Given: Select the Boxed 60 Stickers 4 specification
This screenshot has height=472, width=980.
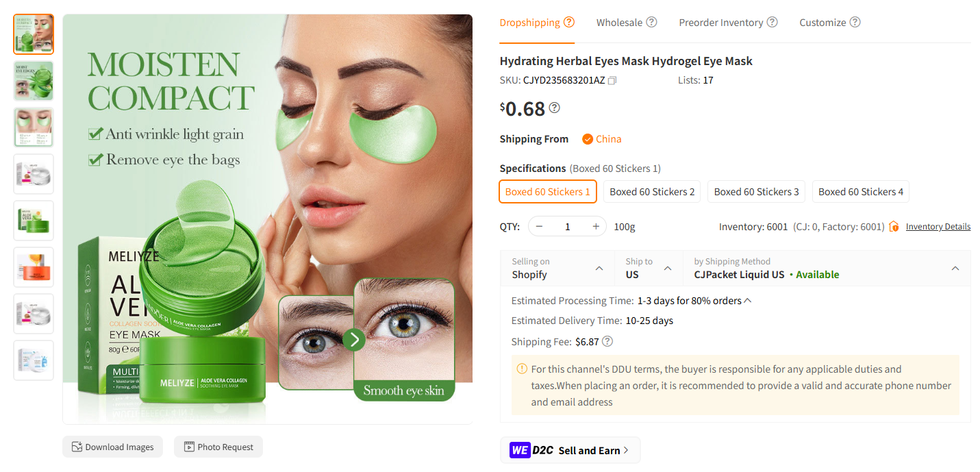Looking at the screenshot, I should 860,191.
